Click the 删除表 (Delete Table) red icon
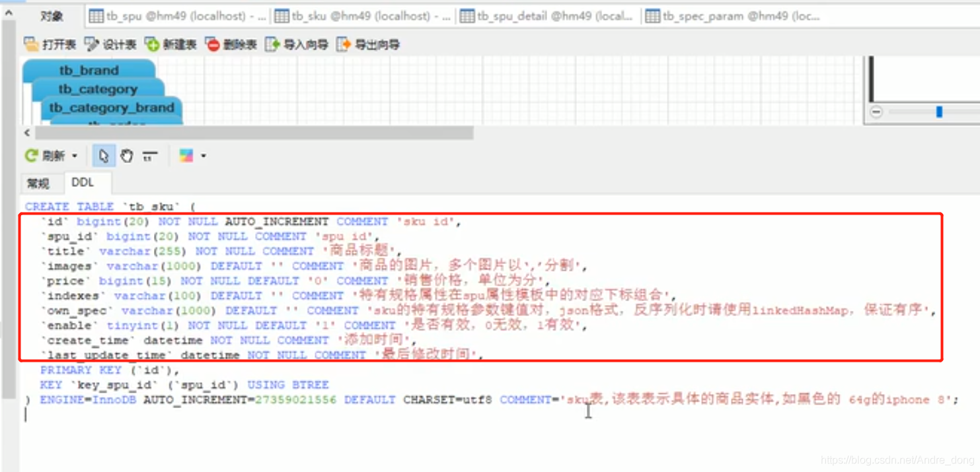980x472 pixels. pyautogui.click(x=212, y=44)
